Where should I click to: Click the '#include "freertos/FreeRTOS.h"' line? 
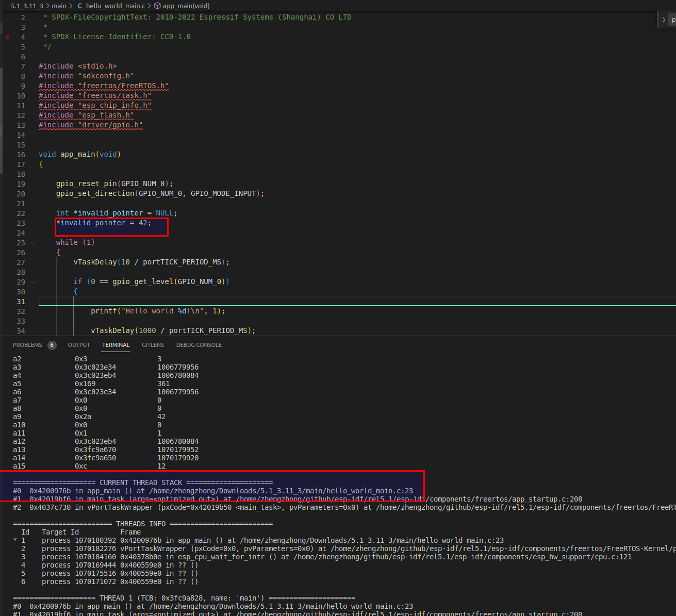(104, 86)
